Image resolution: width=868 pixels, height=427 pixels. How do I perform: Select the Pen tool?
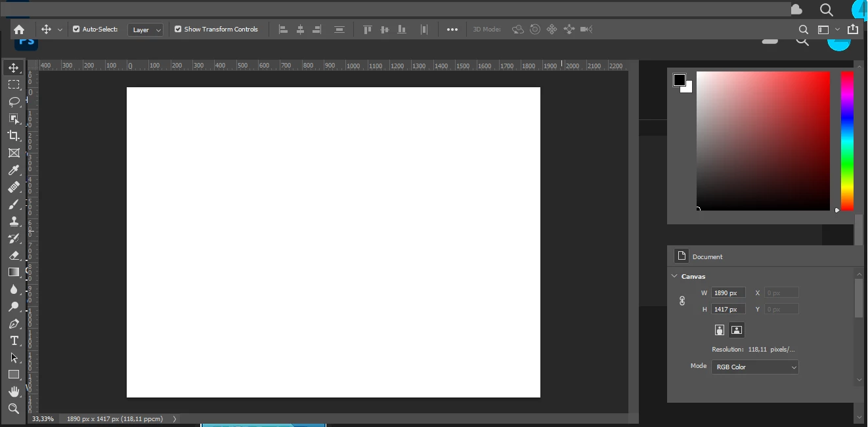click(14, 324)
